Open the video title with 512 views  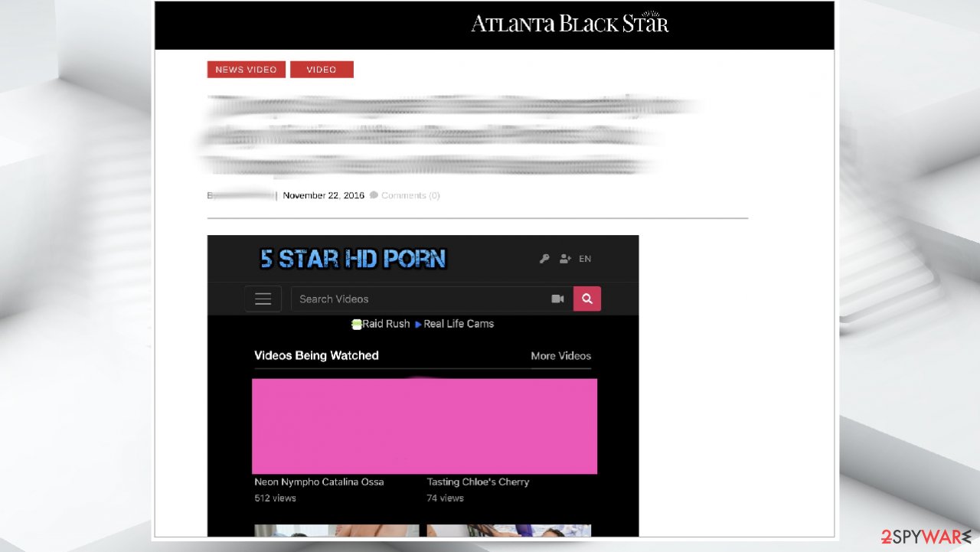point(319,482)
